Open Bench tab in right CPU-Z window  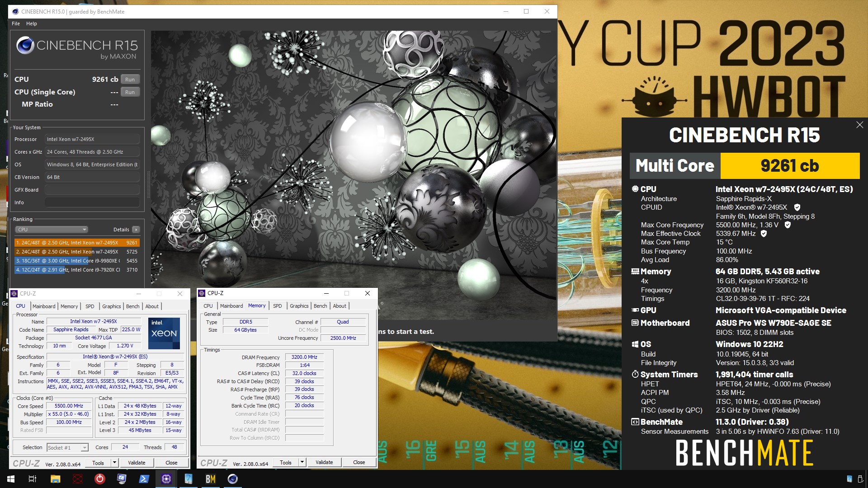(x=320, y=306)
